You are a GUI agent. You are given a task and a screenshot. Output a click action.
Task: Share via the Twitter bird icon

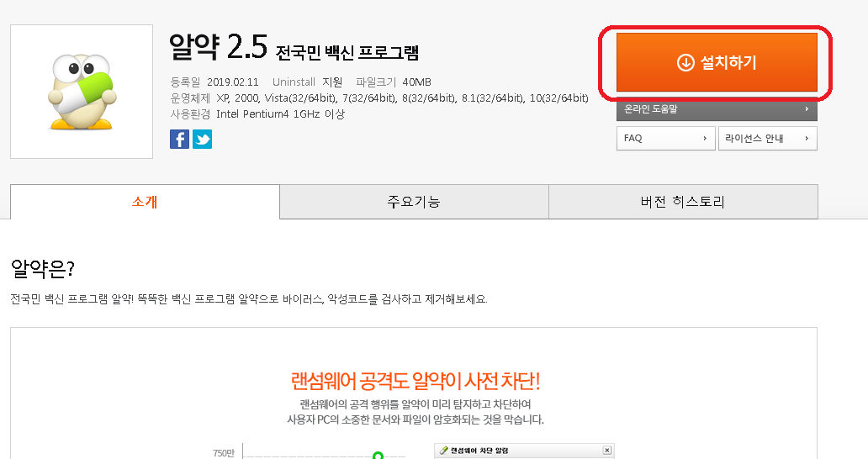(202, 139)
